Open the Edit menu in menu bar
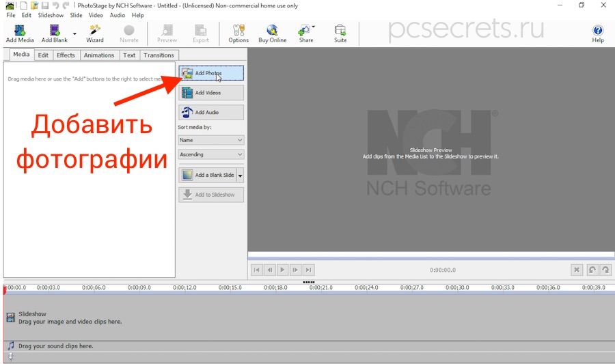615x364 pixels. 26,15
